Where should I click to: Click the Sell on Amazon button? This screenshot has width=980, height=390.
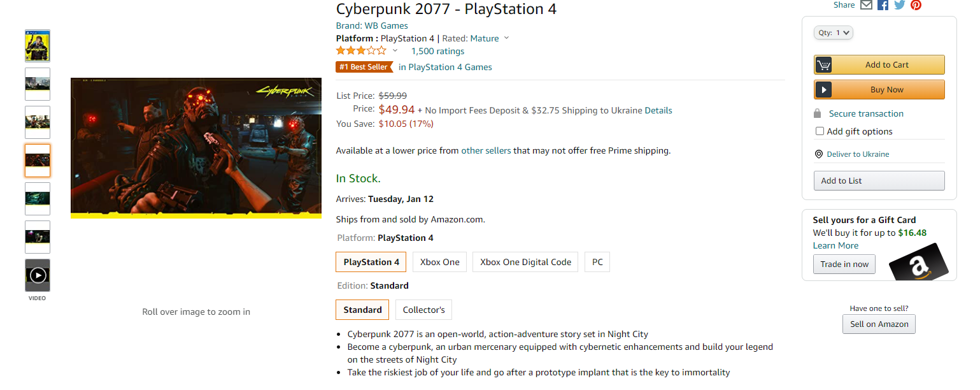tap(879, 324)
